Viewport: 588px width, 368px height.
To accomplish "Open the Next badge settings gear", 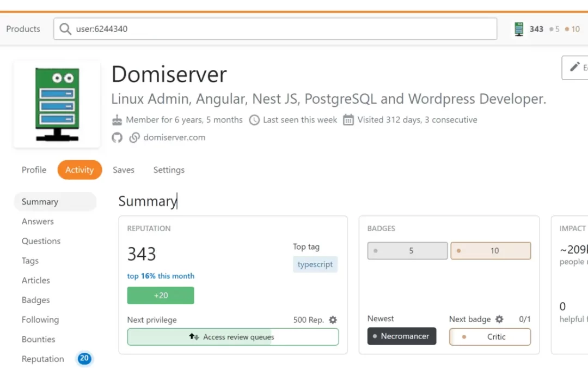I will click(499, 319).
